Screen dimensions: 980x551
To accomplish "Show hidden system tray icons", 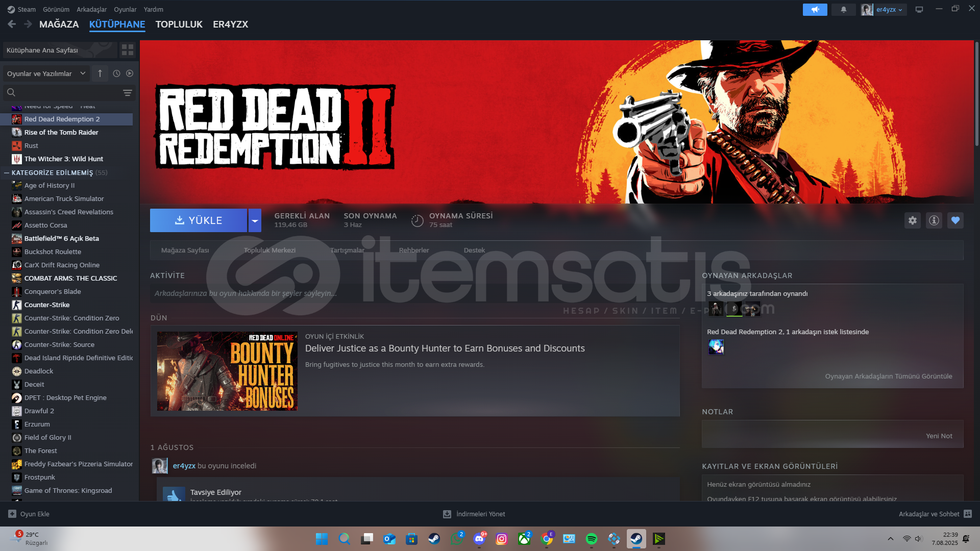I will click(x=891, y=539).
